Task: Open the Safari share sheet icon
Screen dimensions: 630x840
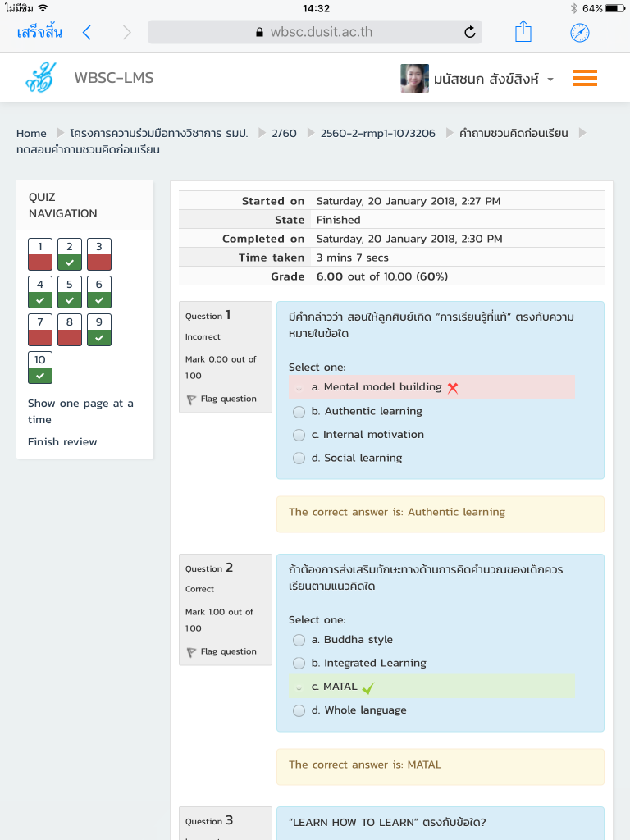Action: (523, 32)
